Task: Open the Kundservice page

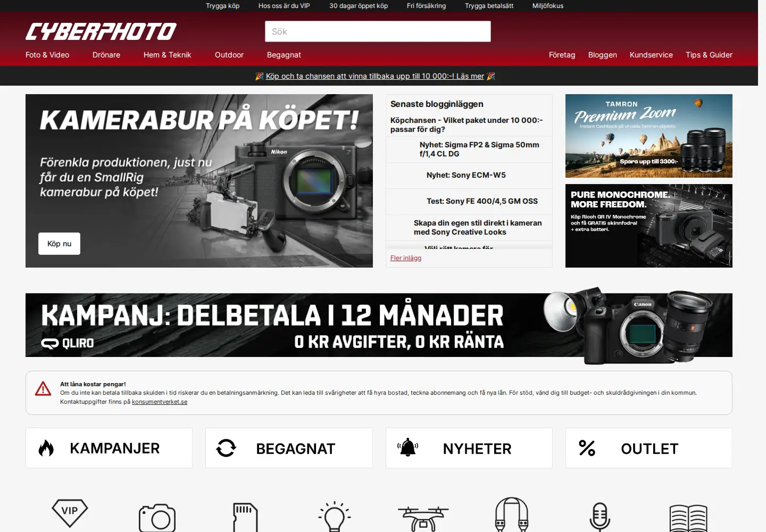Action: click(x=651, y=55)
